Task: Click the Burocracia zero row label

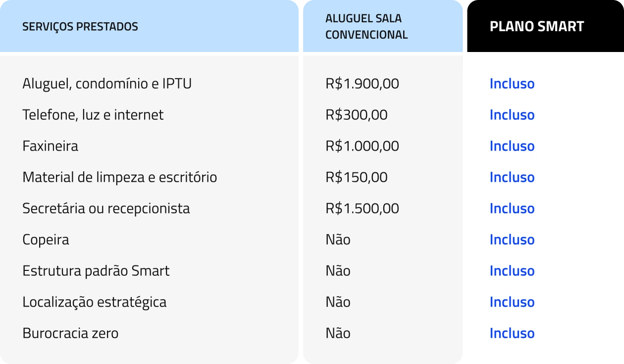Action: click(x=70, y=333)
